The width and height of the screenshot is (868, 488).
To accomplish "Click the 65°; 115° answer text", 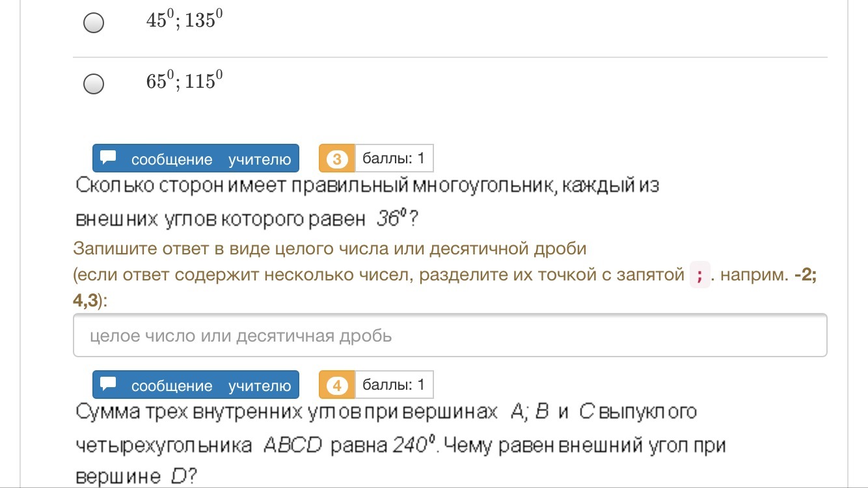I will (x=185, y=81).
